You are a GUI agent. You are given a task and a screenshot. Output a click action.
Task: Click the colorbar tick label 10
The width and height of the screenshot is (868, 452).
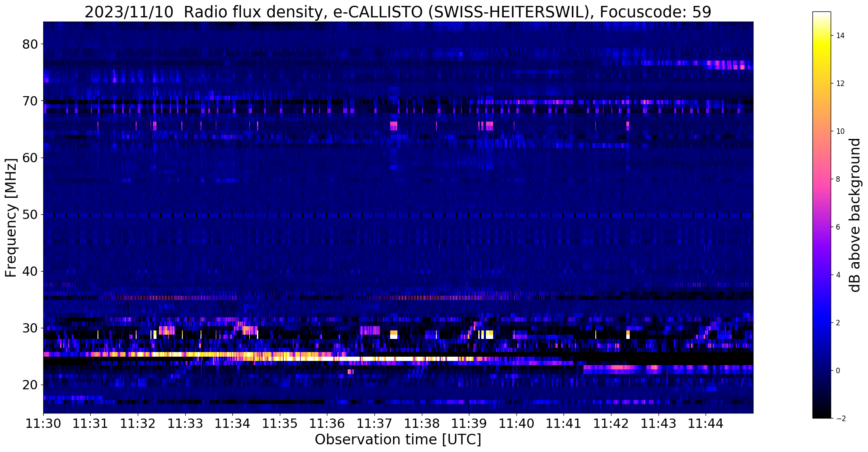(840, 131)
